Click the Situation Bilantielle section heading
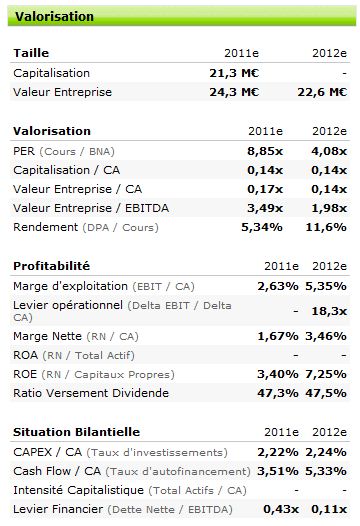Viewport: 360px width, 526px height. (76, 432)
